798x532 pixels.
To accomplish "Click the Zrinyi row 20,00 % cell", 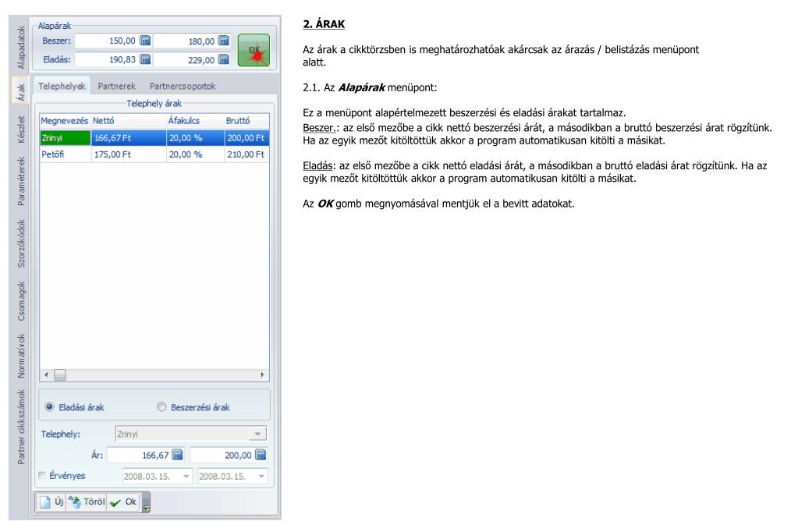I will click(x=196, y=138).
